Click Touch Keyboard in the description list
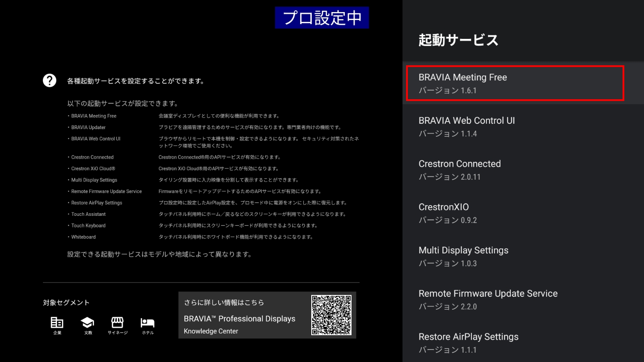644x362 pixels. point(88,226)
